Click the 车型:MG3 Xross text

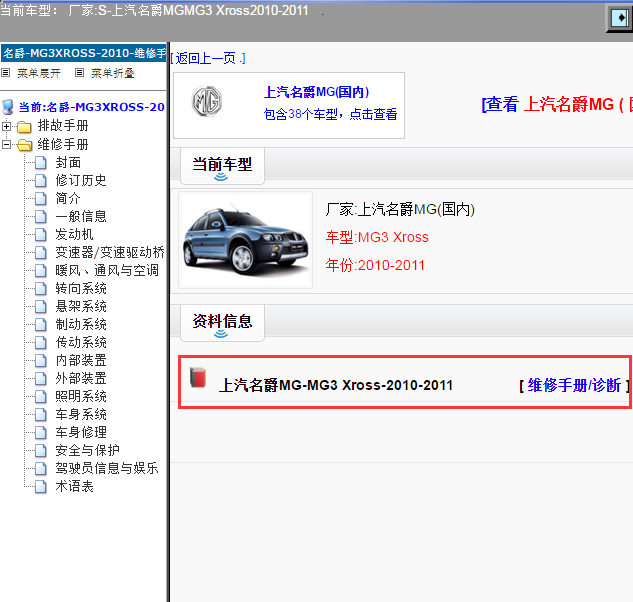coord(377,237)
